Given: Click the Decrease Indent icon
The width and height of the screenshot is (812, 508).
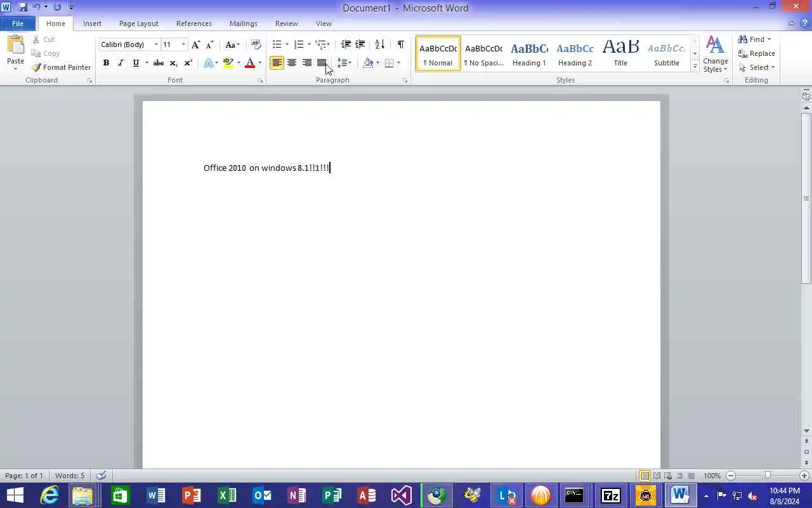Looking at the screenshot, I should coord(346,44).
